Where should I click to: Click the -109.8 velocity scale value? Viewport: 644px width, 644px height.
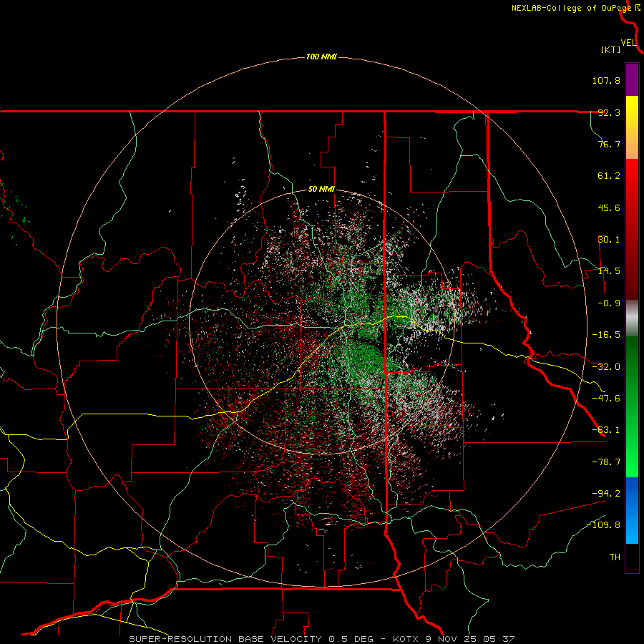pos(604,525)
